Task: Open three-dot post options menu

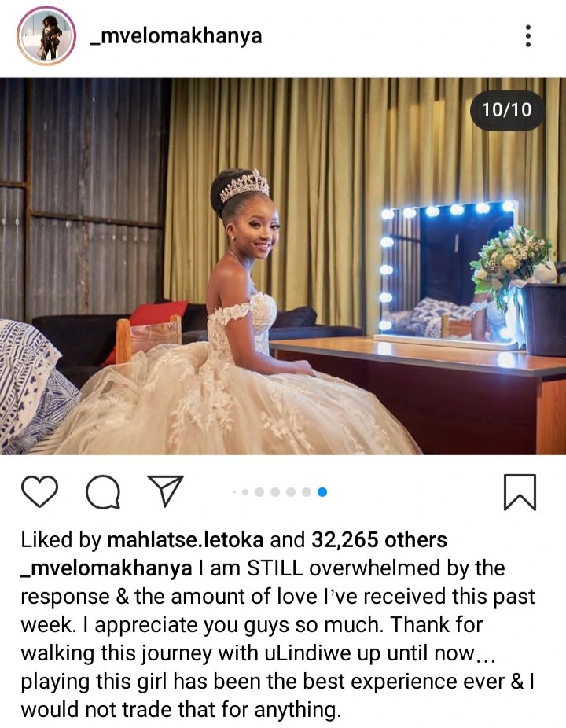Action: tap(528, 35)
